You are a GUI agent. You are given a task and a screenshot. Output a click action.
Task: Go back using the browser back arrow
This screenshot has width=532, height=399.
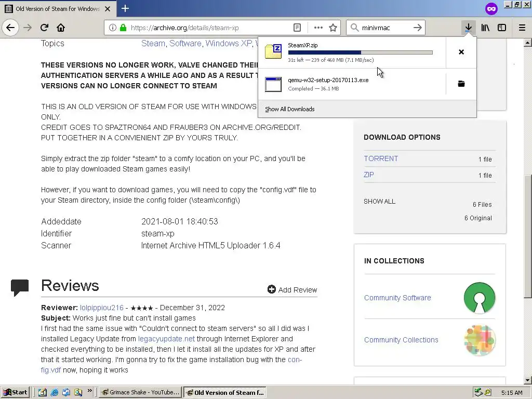[x=10, y=28]
